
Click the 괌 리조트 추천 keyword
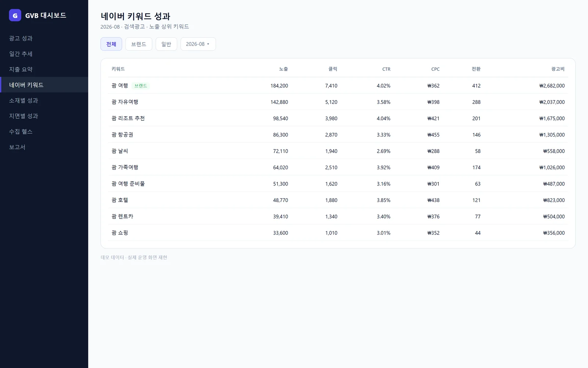[128, 118]
